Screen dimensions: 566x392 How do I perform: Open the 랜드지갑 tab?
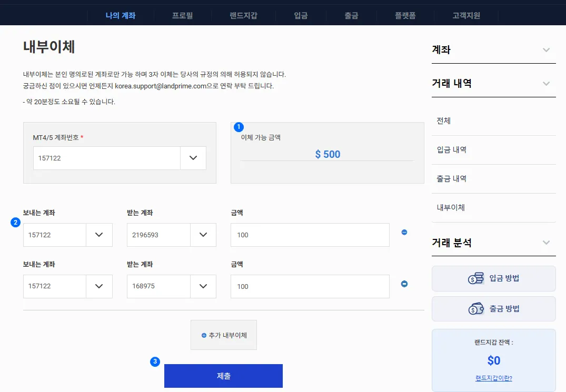pos(243,15)
